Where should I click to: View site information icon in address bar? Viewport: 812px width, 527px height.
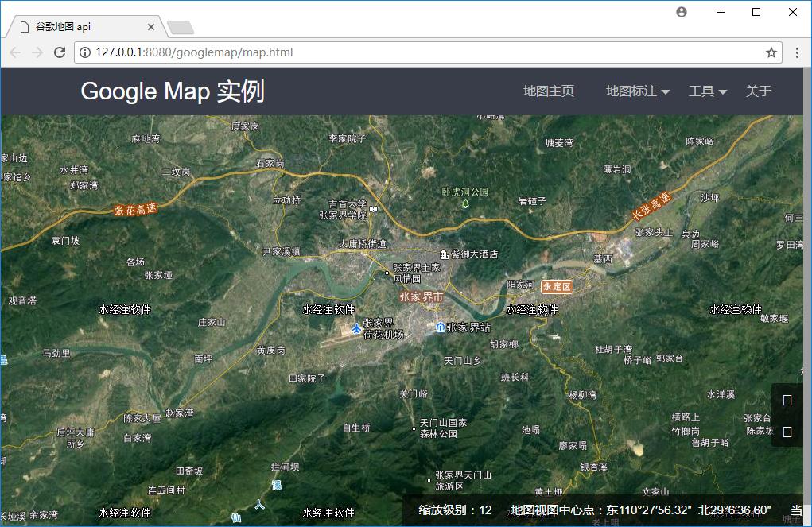point(85,52)
